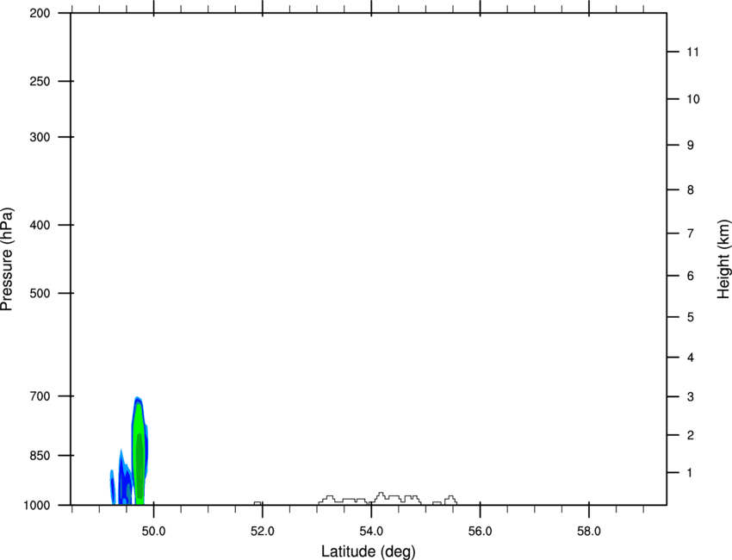Click the terrain bump near 55.5 degrees

click(450, 500)
